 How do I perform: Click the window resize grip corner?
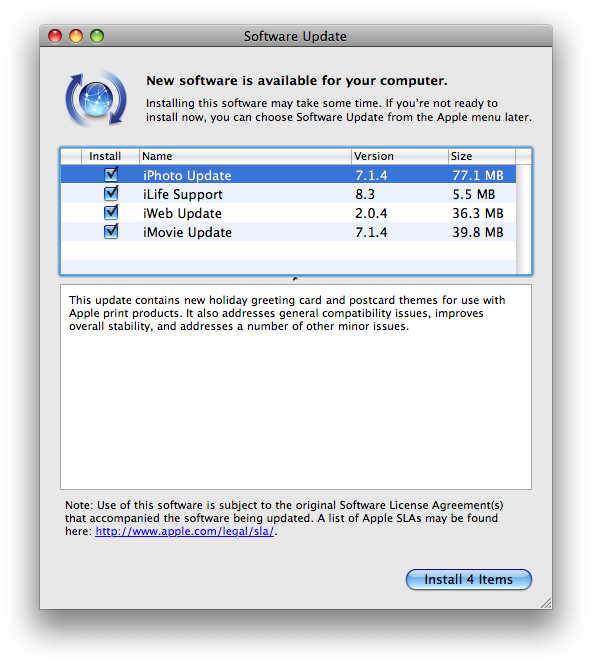point(546,603)
